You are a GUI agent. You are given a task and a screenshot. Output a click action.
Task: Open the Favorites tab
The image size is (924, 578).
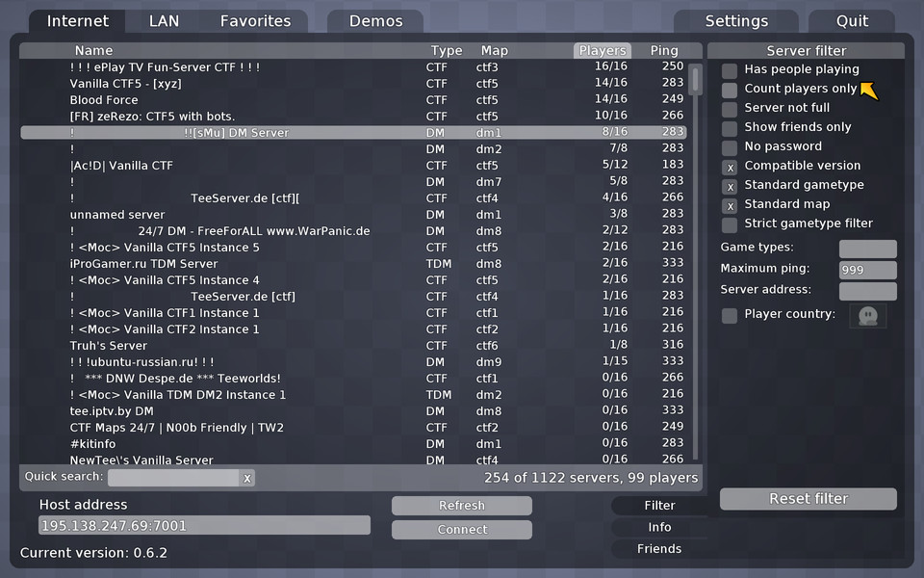tap(255, 21)
